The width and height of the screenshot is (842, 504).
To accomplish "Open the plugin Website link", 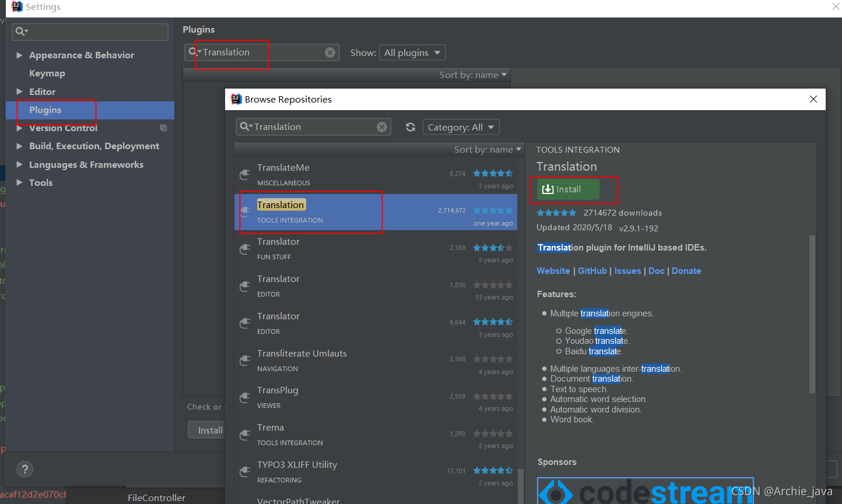I will pos(553,271).
